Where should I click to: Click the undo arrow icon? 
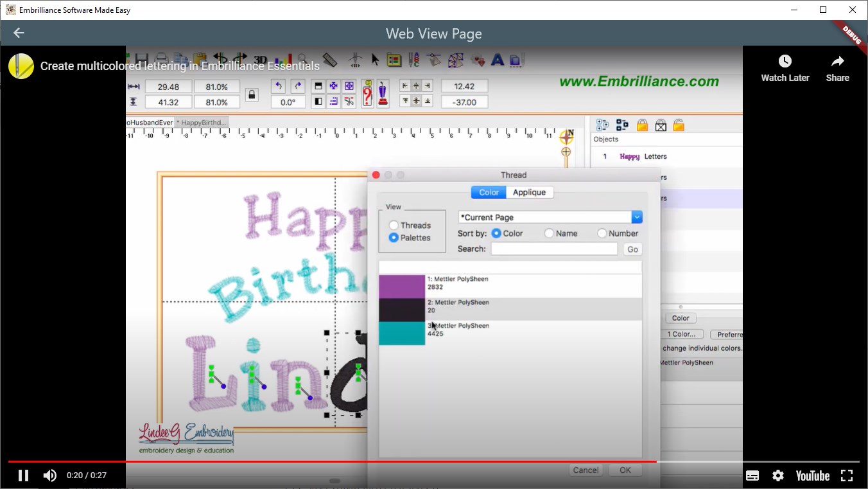[x=279, y=86]
